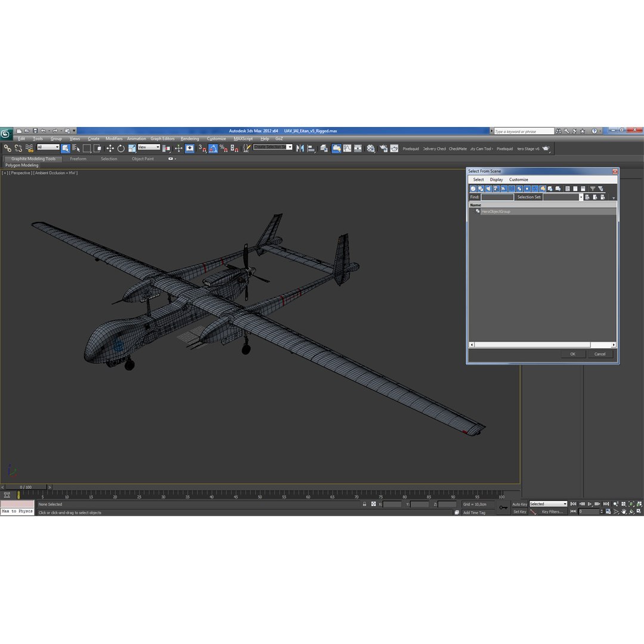Click the Find input field in dialog
644x644 pixels.
(x=497, y=197)
